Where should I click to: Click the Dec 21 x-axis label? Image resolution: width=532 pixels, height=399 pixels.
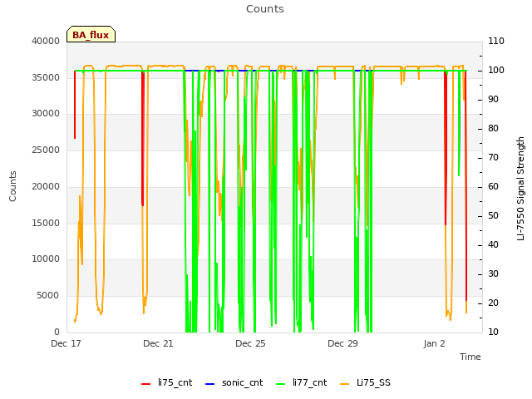(158, 343)
